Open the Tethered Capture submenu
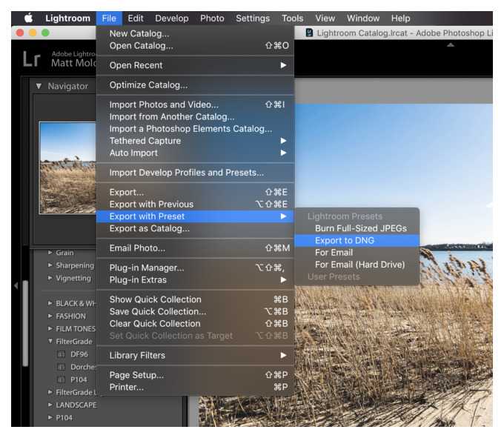 195,141
